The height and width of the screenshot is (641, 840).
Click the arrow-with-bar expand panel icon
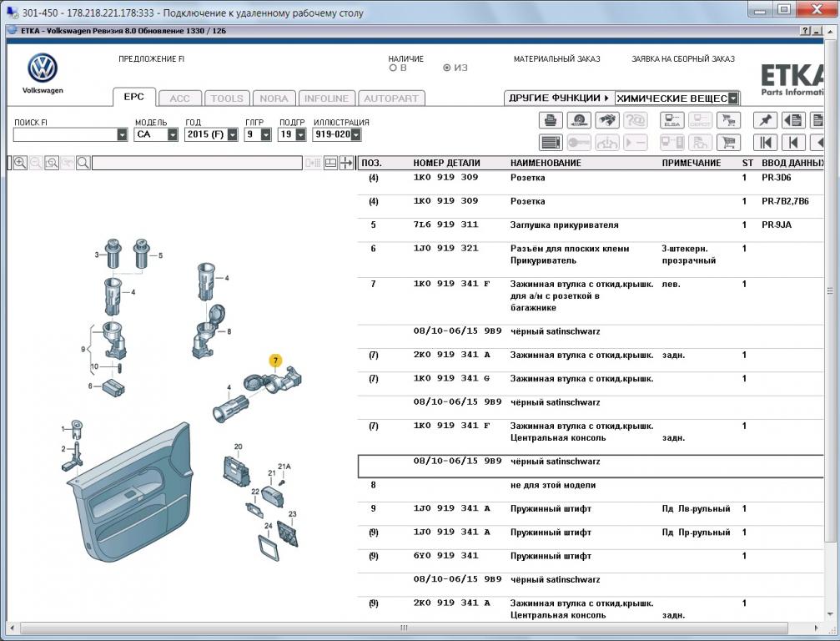(347, 163)
